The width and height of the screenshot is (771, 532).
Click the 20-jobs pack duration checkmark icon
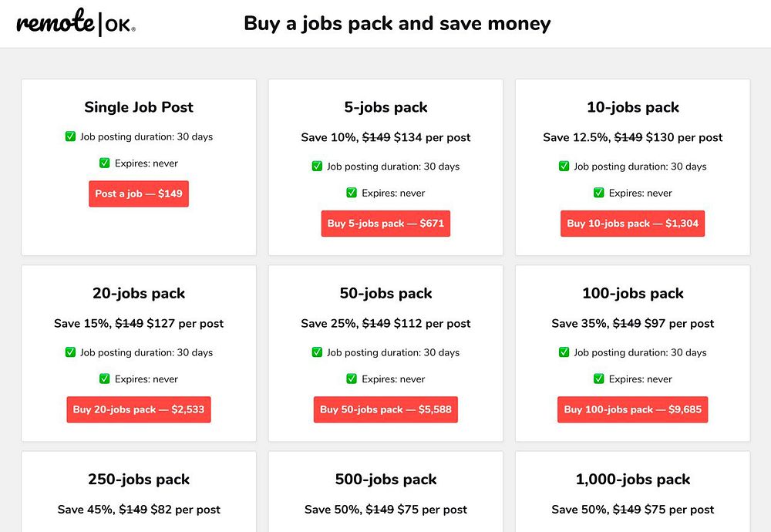click(70, 352)
